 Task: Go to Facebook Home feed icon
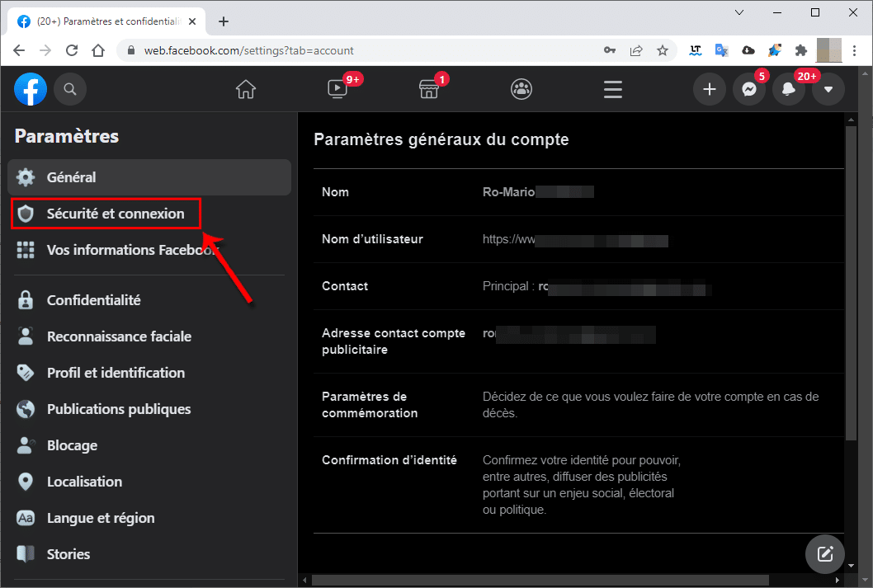click(246, 89)
